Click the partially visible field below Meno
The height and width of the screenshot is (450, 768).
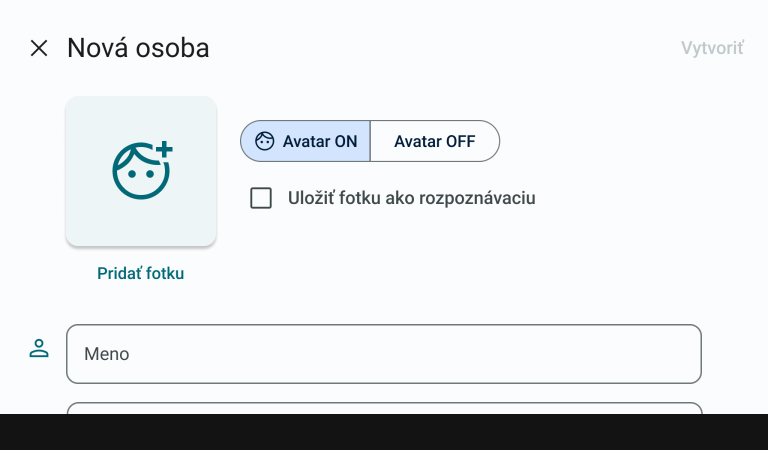tap(383, 408)
